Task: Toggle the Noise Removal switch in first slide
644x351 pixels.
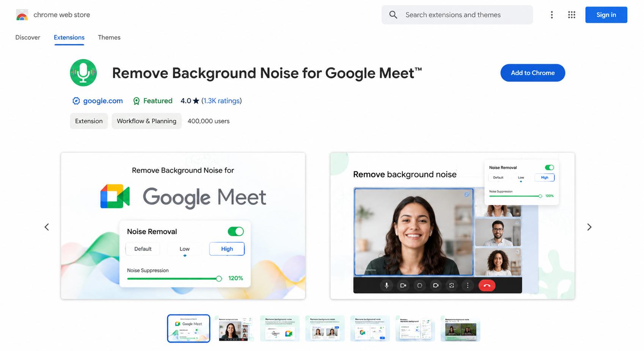Action: point(236,232)
